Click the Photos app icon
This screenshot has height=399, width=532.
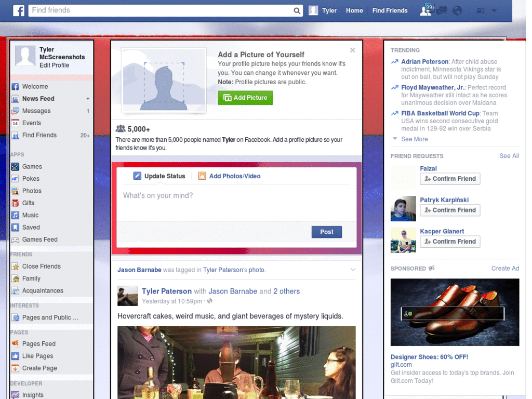pyautogui.click(x=15, y=191)
